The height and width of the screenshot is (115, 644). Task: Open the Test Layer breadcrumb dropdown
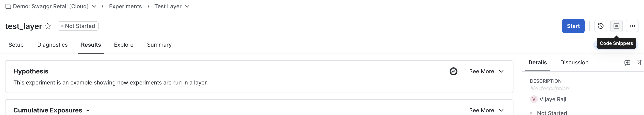pos(187,6)
